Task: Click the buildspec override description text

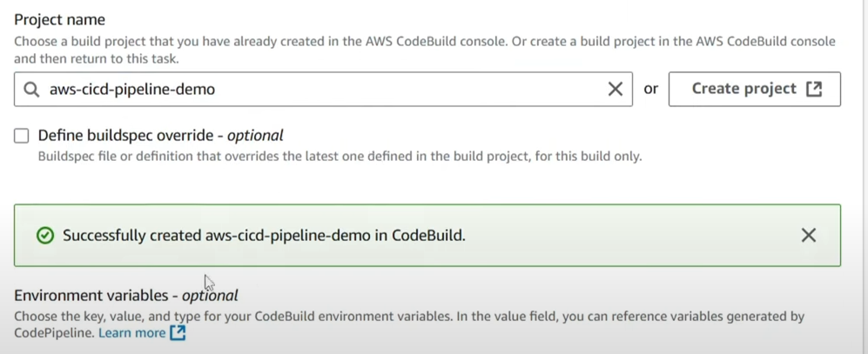Action: [x=340, y=157]
